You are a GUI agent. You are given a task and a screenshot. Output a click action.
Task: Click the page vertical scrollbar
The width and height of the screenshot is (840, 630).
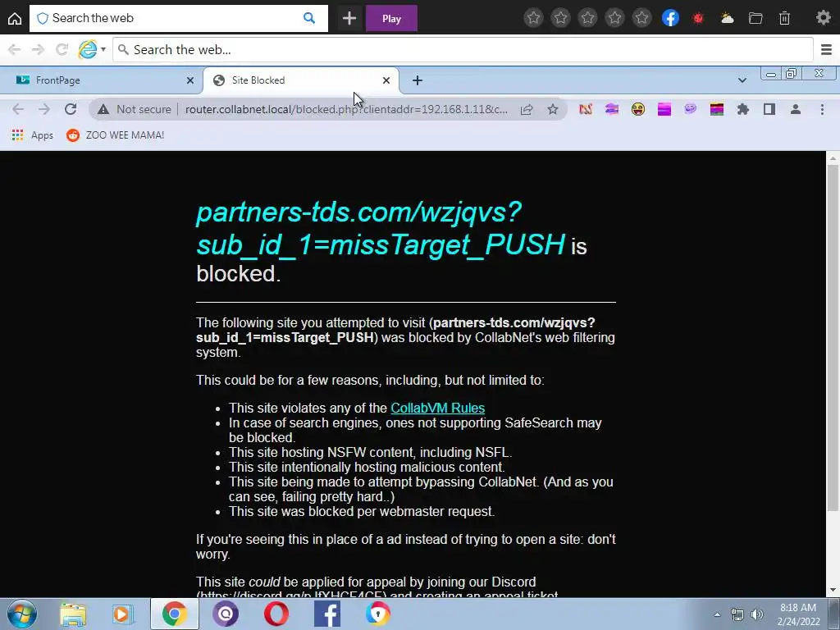[x=833, y=337]
